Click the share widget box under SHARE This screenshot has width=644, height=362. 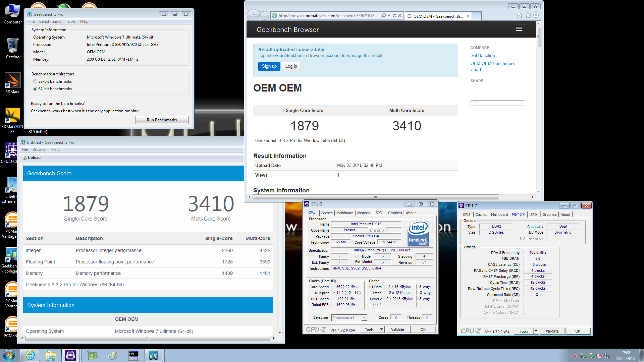click(497, 103)
